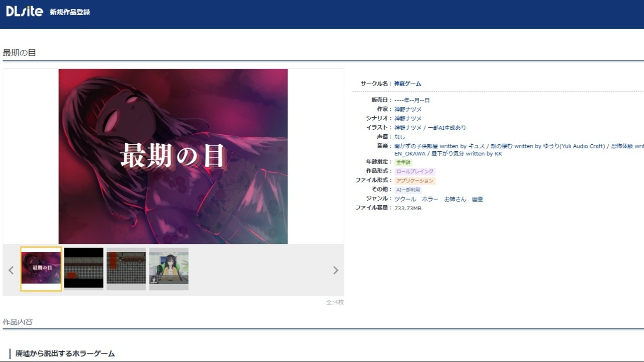The height and width of the screenshot is (362, 644).
Task: Show previous thumbnails with the left chevron
Action: pos(11,270)
